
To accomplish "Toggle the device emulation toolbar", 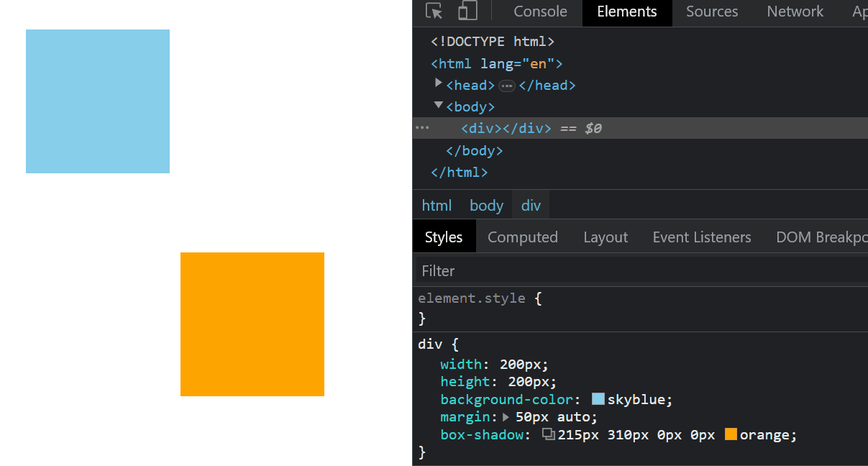I will (x=467, y=12).
